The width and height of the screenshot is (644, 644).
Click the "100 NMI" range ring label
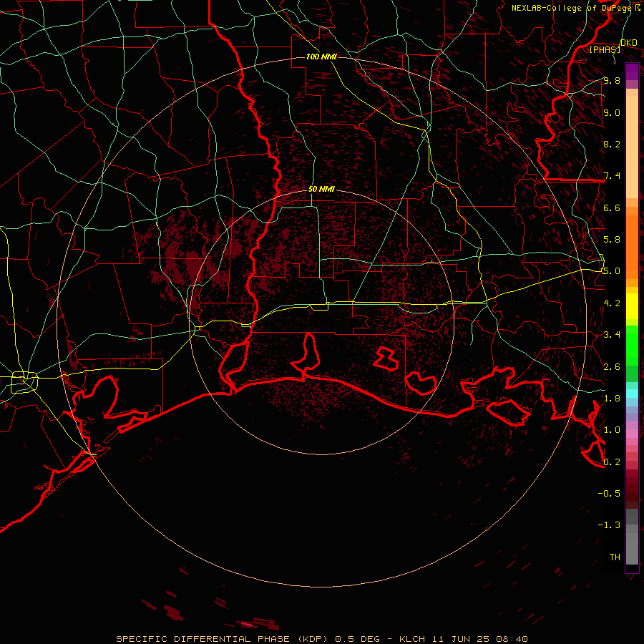click(321, 57)
